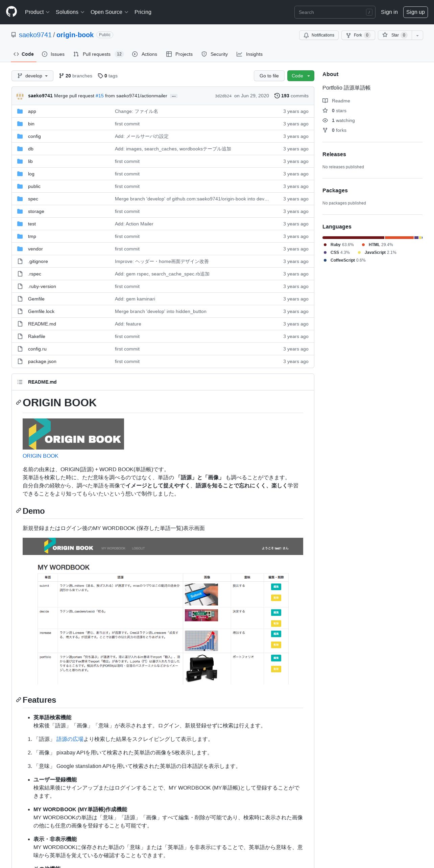
Task: Open the star lists dropdown arrow
Action: pyautogui.click(x=417, y=35)
